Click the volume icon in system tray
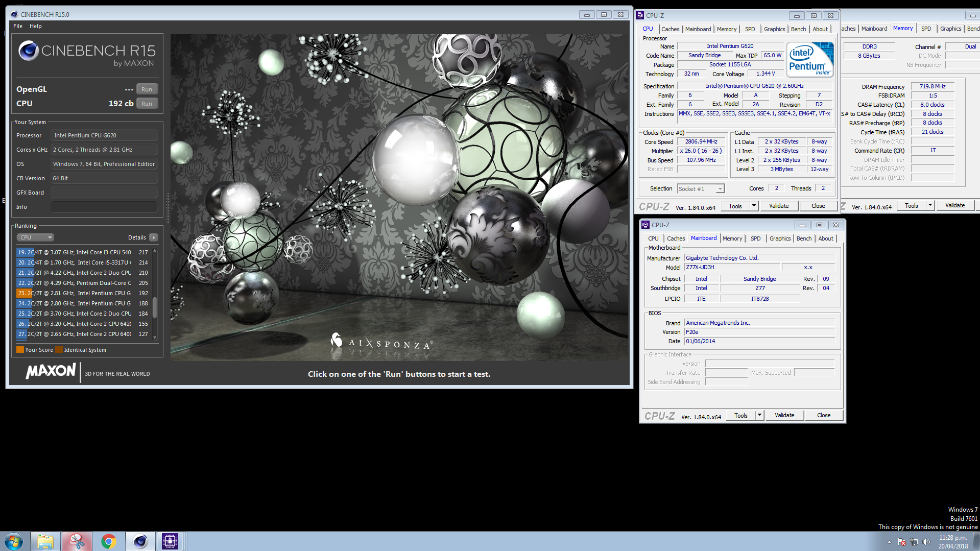 [x=926, y=542]
